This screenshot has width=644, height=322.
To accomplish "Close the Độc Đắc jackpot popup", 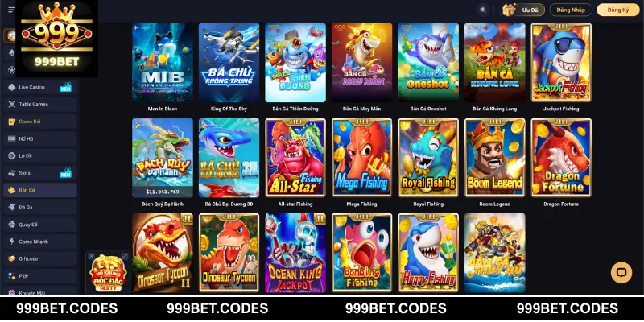I will [91, 256].
